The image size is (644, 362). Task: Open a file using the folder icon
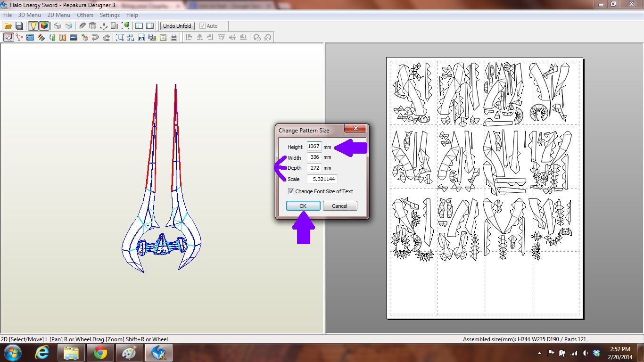coord(8,26)
